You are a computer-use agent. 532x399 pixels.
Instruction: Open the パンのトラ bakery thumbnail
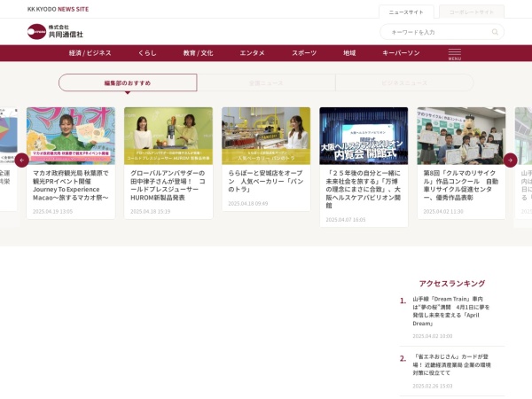click(x=266, y=136)
